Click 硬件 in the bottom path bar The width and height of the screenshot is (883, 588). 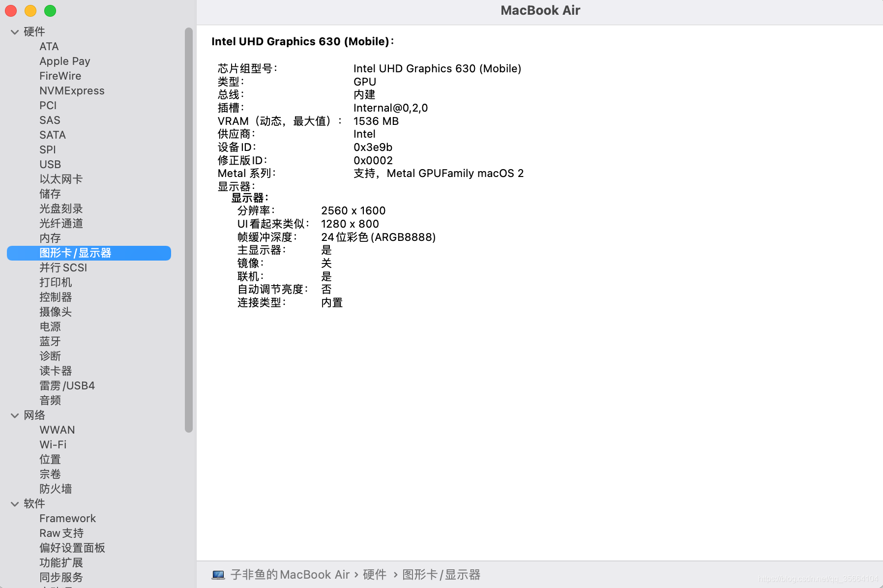pos(375,575)
